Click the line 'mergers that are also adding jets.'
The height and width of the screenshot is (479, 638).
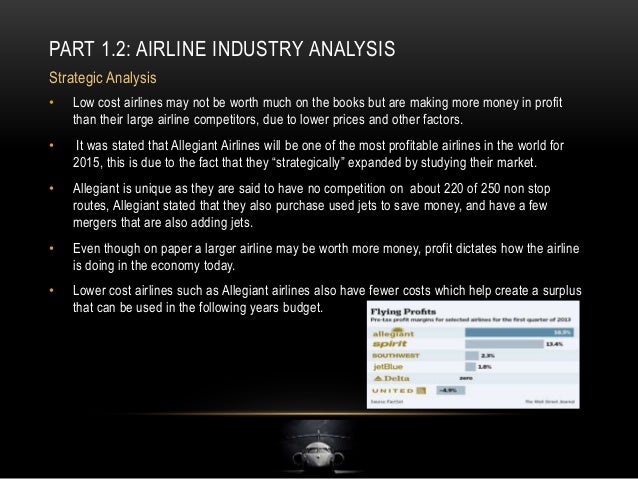pyautogui.click(x=163, y=223)
